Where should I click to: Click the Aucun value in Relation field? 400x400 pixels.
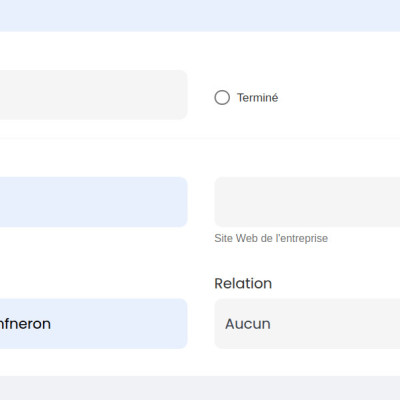(248, 324)
